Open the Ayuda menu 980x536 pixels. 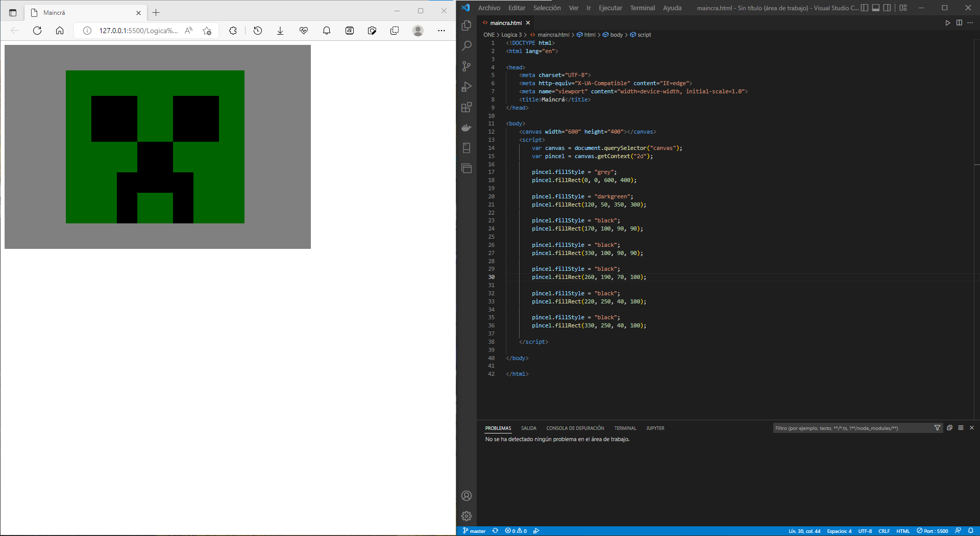click(672, 8)
